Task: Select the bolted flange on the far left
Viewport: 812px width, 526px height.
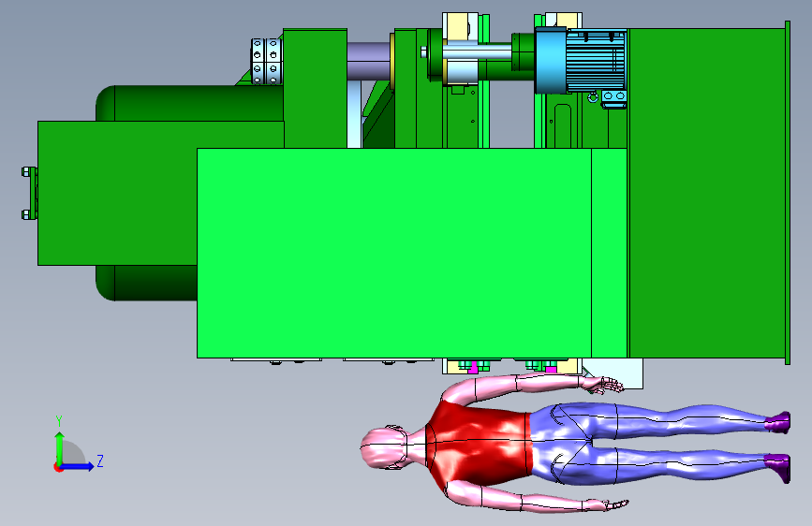Action: pyautogui.click(x=30, y=193)
